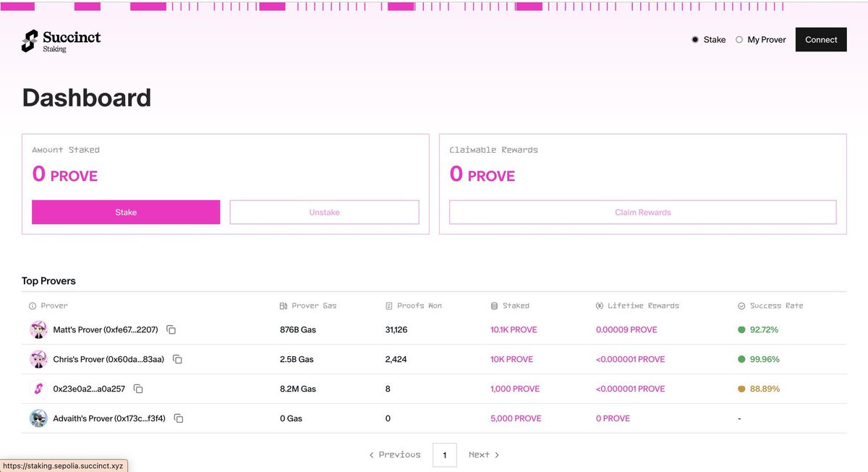Click the Amount Staked label

pyautogui.click(x=66, y=150)
